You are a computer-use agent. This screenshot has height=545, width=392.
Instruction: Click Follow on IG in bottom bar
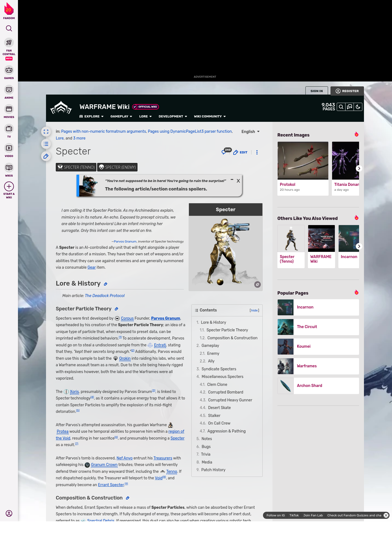click(275, 515)
